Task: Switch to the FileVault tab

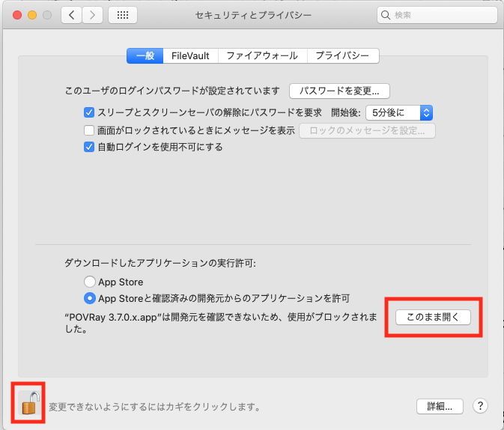Action: click(x=192, y=55)
